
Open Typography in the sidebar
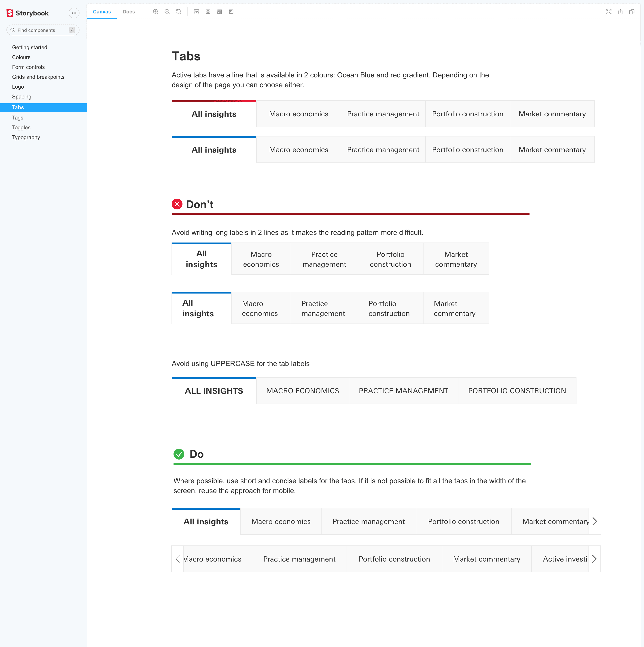tap(26, 137)
